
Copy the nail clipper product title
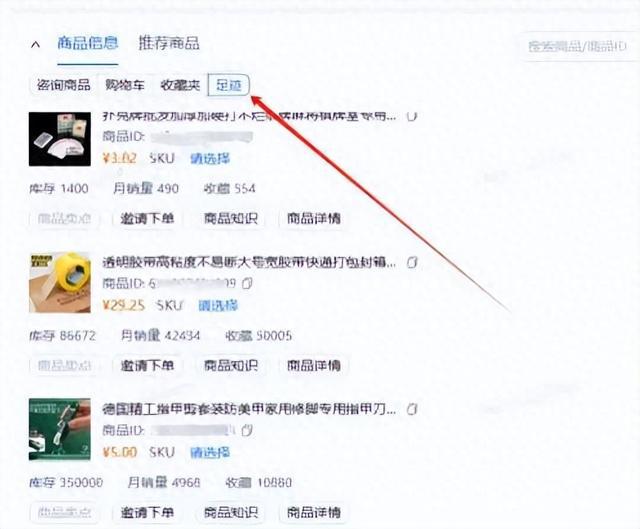412,409
